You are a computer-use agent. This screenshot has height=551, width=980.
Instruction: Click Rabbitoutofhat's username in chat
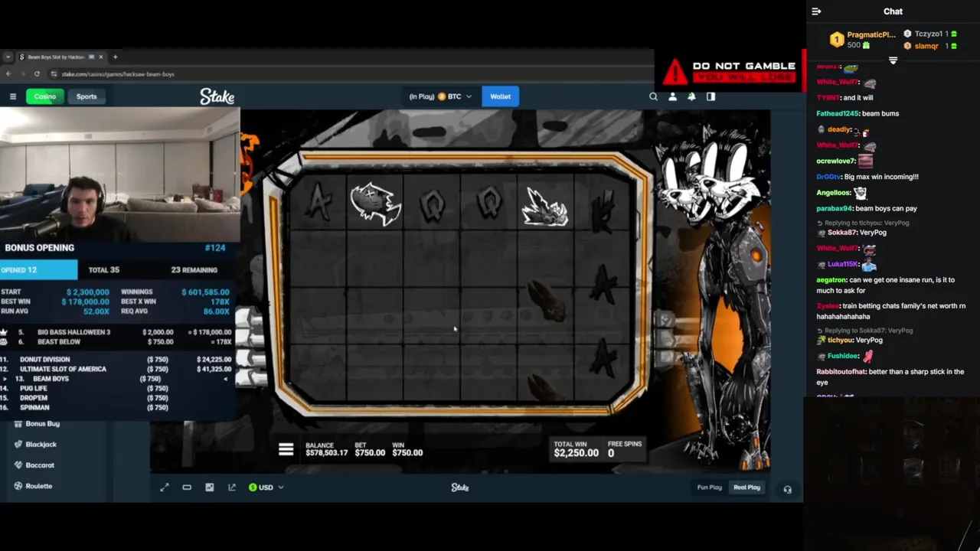841,372
